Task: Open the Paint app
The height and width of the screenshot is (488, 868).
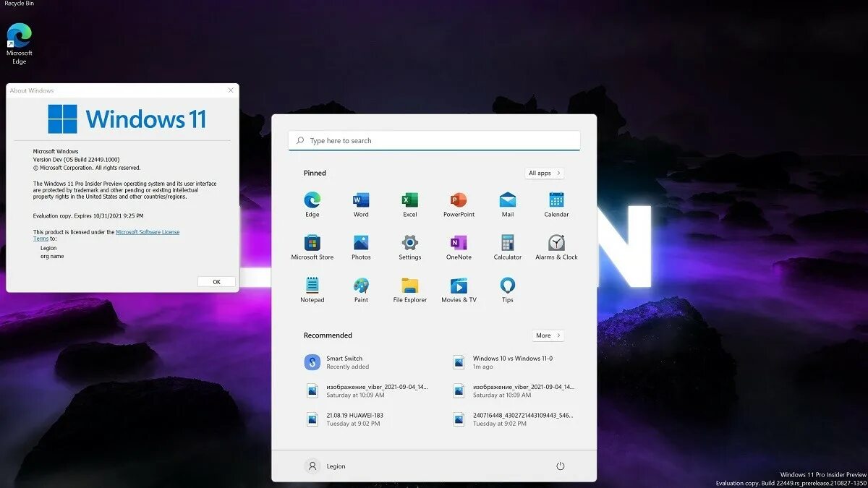Action: pos(361,290)
